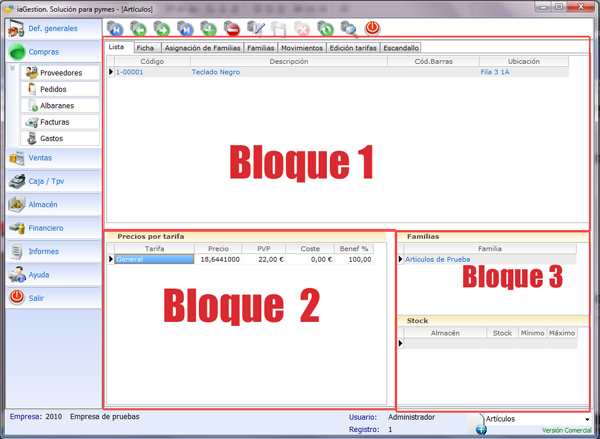
Task: Open Informes module in sidebar
Action: click(54, 251)
